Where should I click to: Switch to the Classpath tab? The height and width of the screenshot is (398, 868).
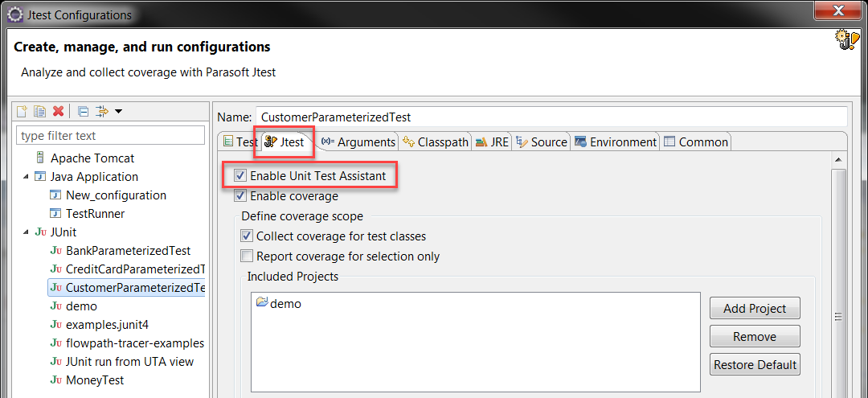tap(436, 142)
